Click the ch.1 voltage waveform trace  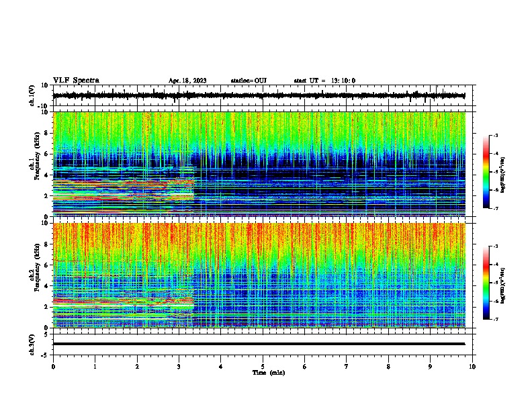click(259, 95)
